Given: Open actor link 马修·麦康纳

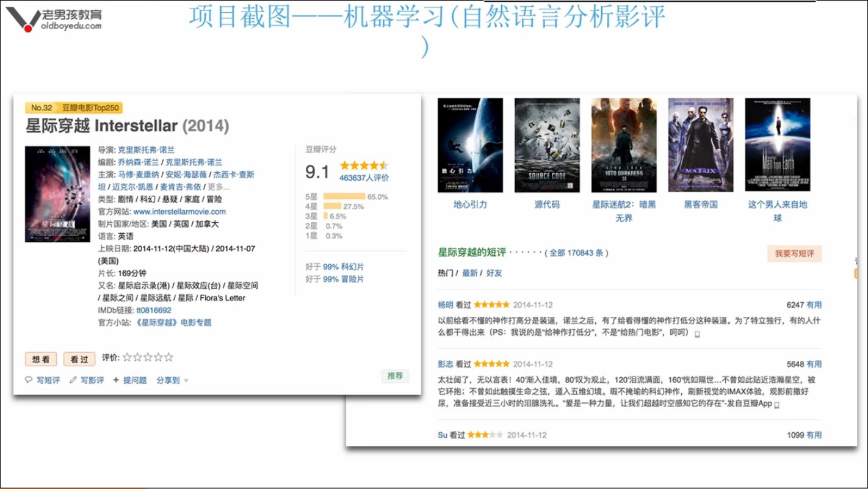Looking at the screenshot, I should pyautogui.click(x=138, y=175).
